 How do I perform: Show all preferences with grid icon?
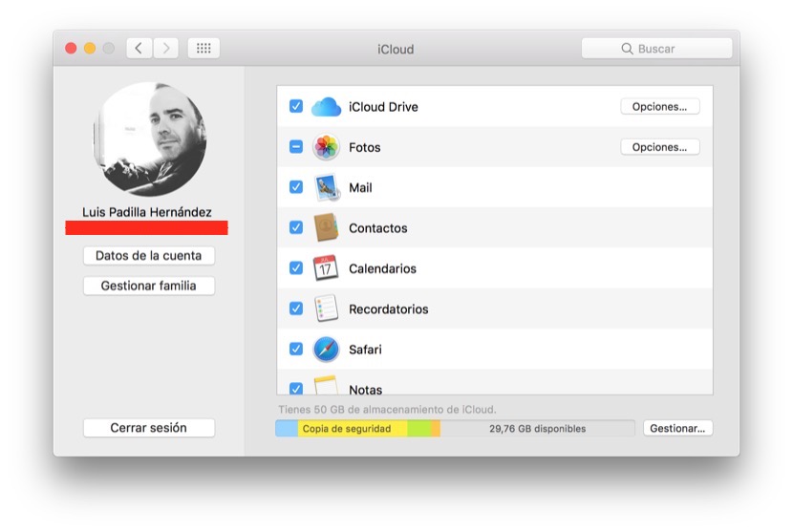204,49
